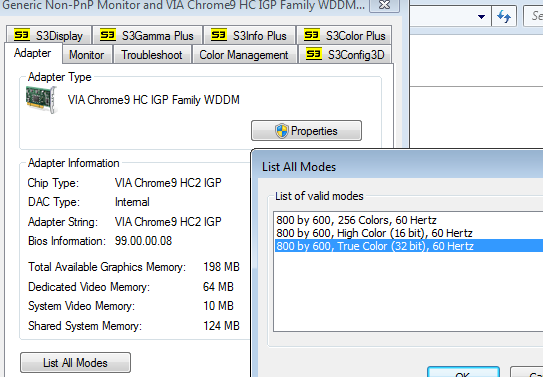Click OK in List All Modes dialog
Image resolution: width=543 pixels, height=377 pixels.
pyautogui.click(x=463, y=373)
